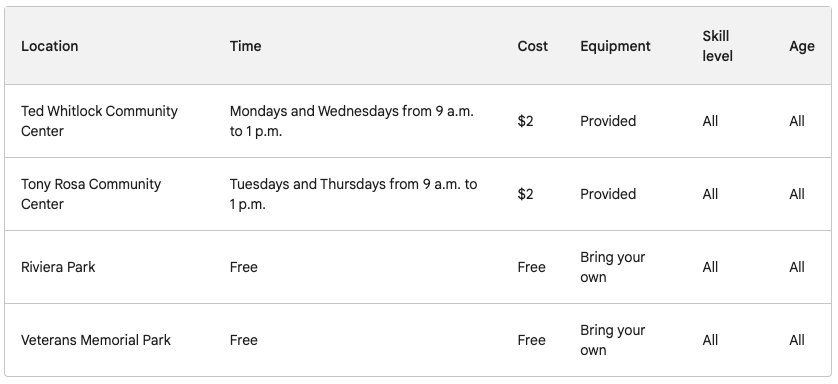Click the Skill level column header

(x=717, y=46)
